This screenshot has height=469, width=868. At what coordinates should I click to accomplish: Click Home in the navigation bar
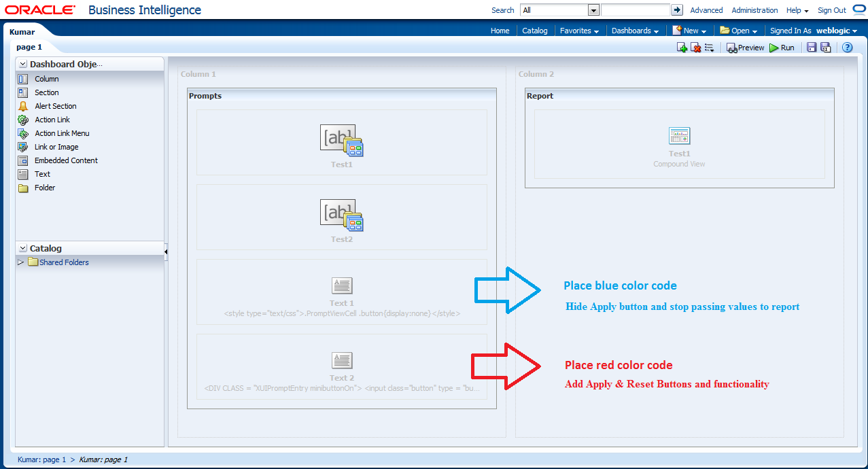500,31
